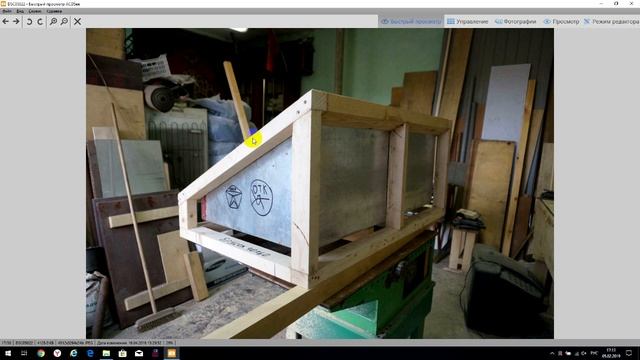Image resolution: width=640 pixels, height=360 pixels.
Task: Launch Yandex Browser from the taskbar
Action: (x=57, y=353)
